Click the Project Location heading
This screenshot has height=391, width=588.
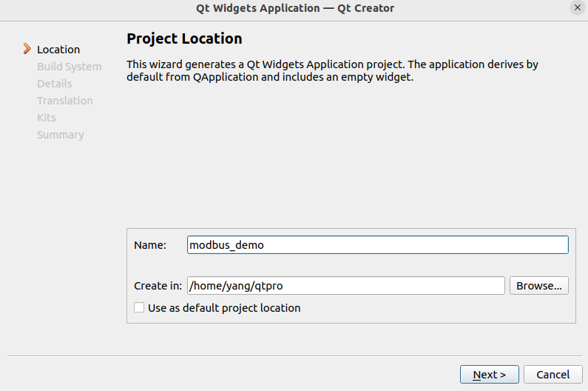point(184,39)
